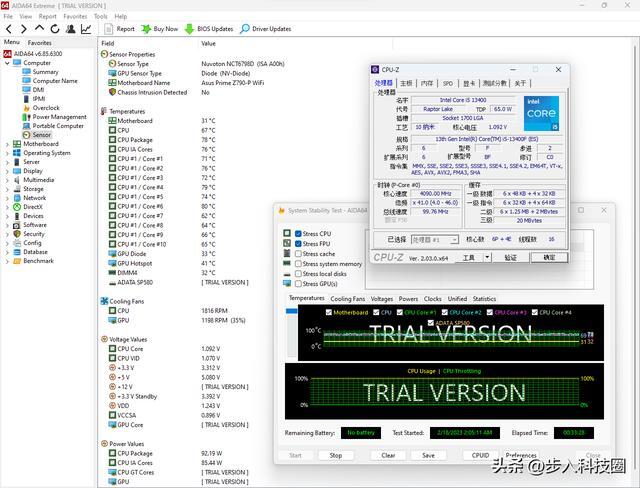
Task: Click the Security shield icon in tree
Action: point(17,234)
